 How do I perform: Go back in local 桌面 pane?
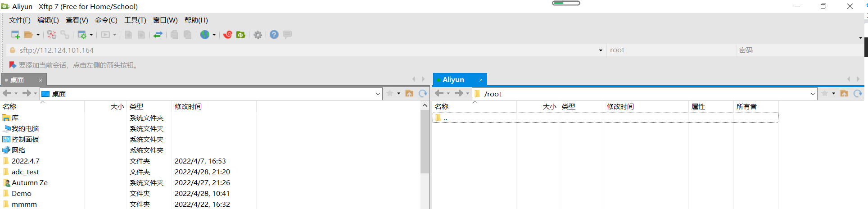[7, 93]
